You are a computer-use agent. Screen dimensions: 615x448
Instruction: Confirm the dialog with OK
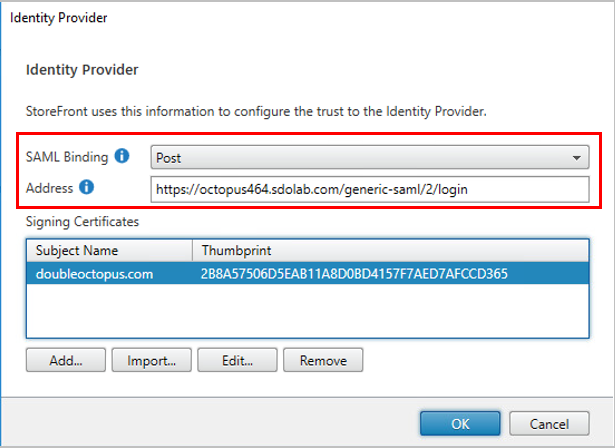click(x=460, y=423)
